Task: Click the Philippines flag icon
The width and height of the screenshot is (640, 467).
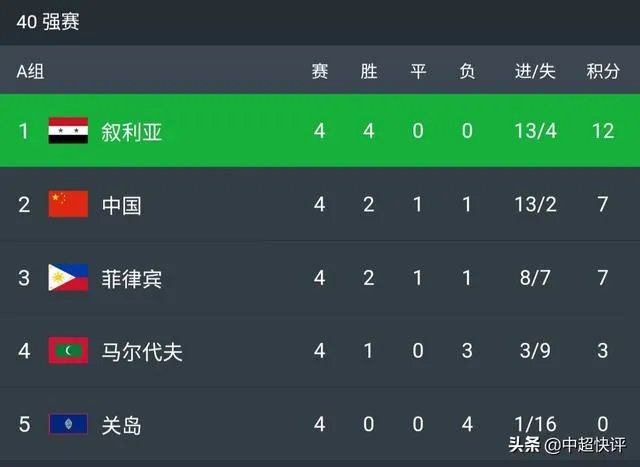Action: [x=68, y=277]
